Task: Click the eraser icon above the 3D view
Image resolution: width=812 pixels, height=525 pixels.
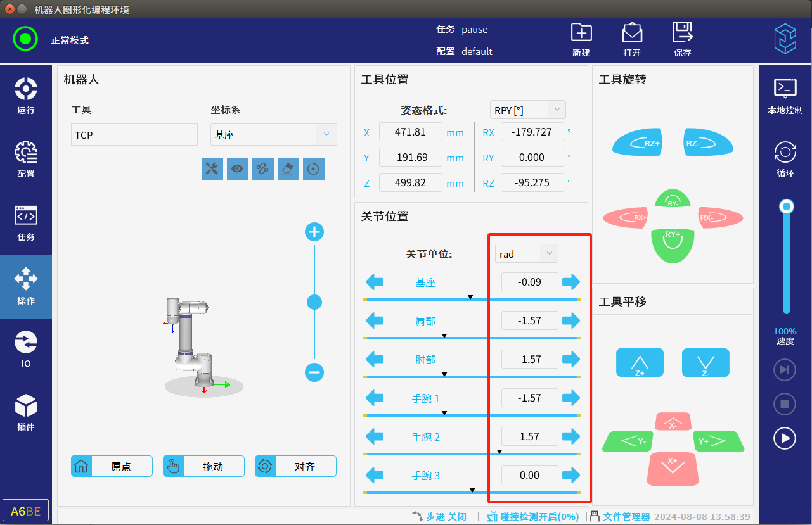Action: tap(288, 168)
